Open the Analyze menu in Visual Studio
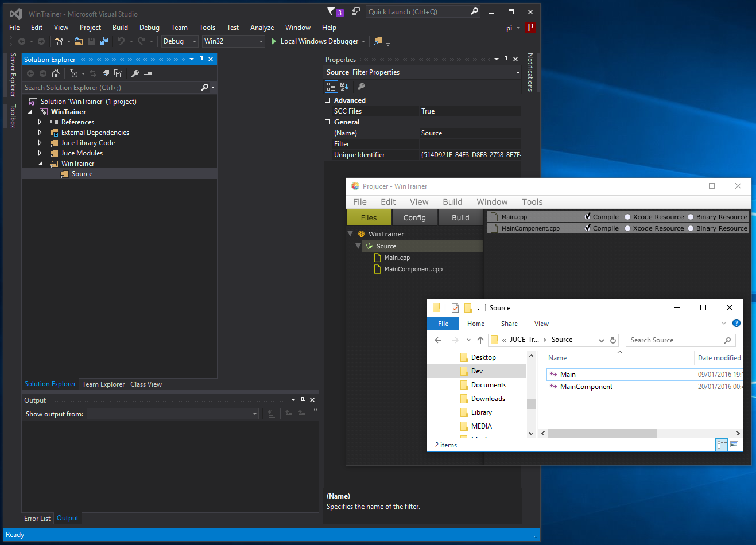 pyautogui.click(x=262, y=28)
